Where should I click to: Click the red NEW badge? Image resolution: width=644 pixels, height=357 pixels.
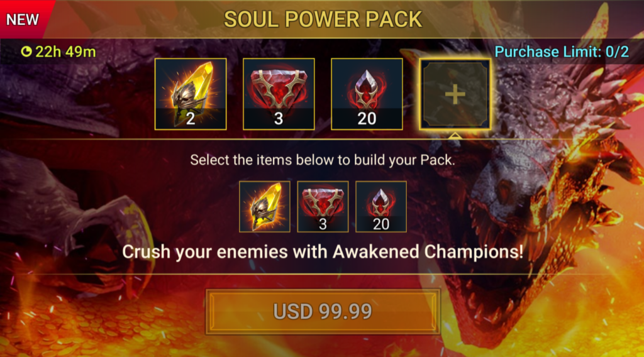[23, 19]
